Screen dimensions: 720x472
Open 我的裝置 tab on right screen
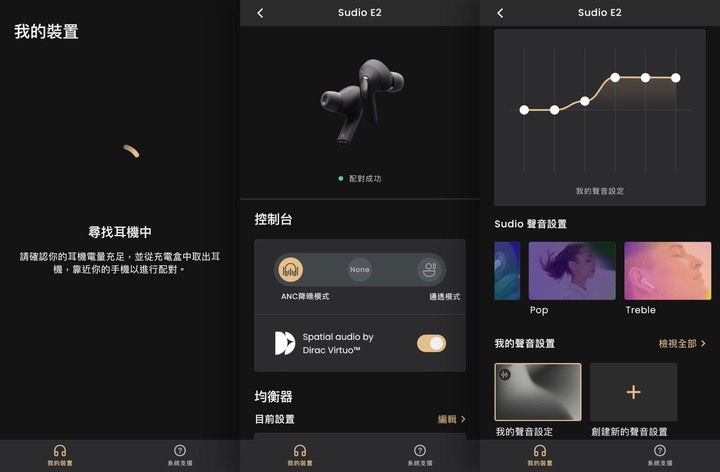point(540,455)
